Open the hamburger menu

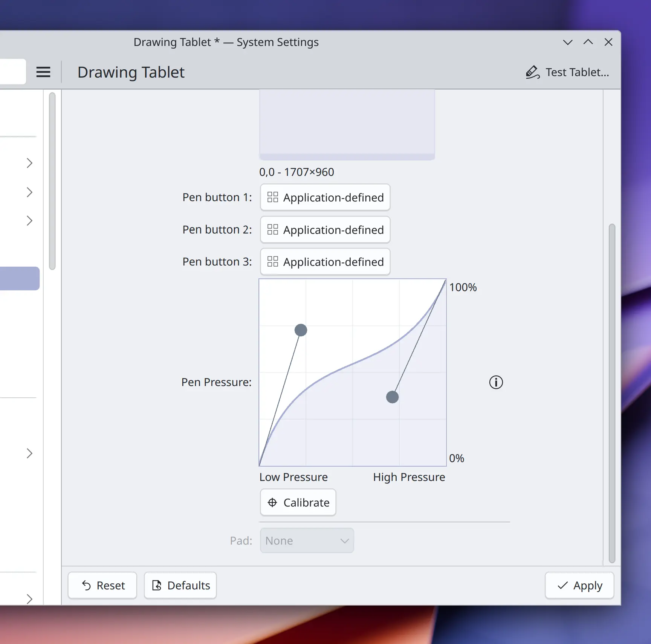click(x=43, y=72)
